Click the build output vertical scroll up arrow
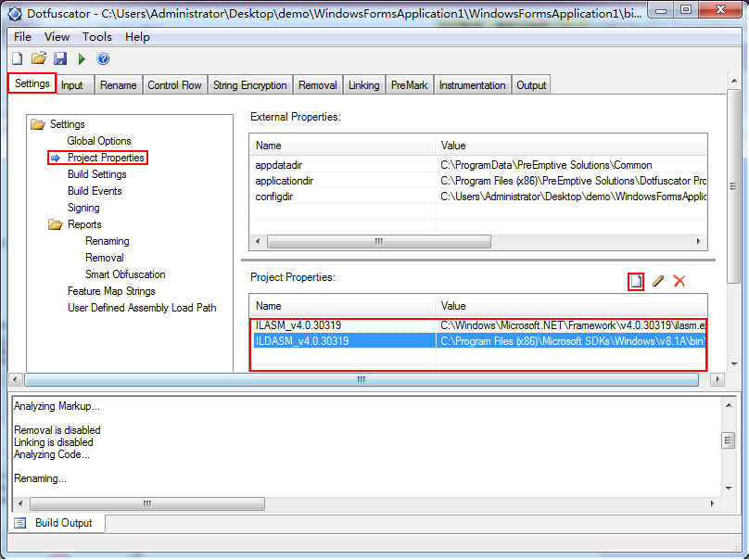Viewport: 749px width, 560px height. [729, 406]
